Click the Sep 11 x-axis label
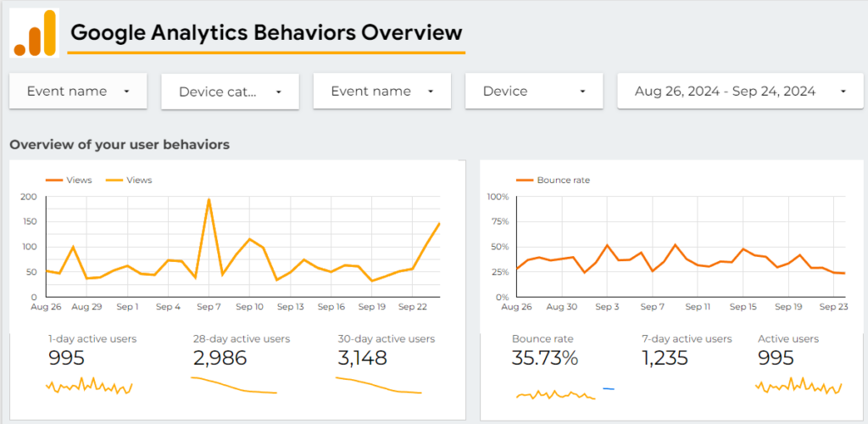The height and width of the screenshot is (424, 868). coord(697,306)
